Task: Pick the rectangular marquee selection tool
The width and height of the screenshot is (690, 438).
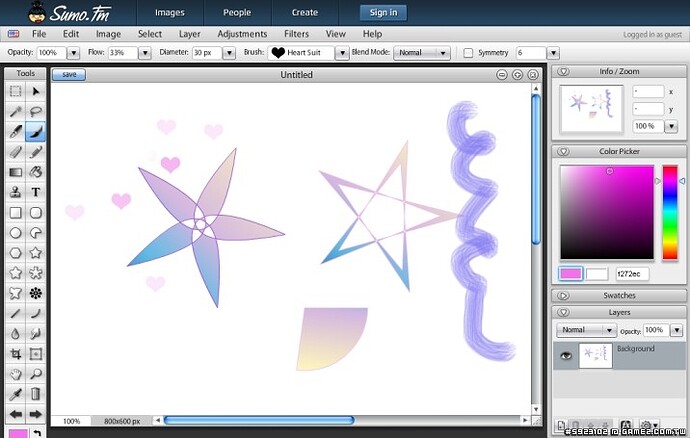Action: click(15, 91)
